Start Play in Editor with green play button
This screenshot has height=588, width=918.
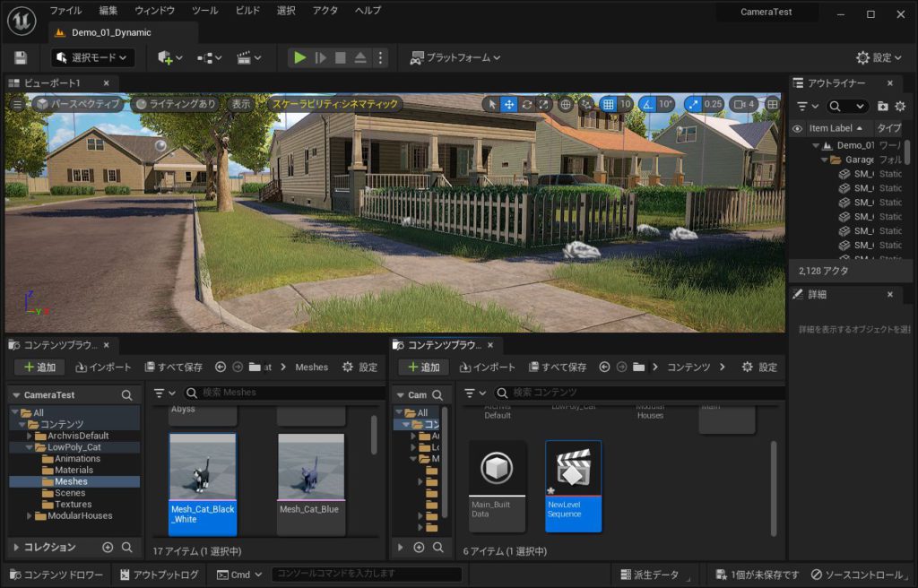tap(299, 57)
